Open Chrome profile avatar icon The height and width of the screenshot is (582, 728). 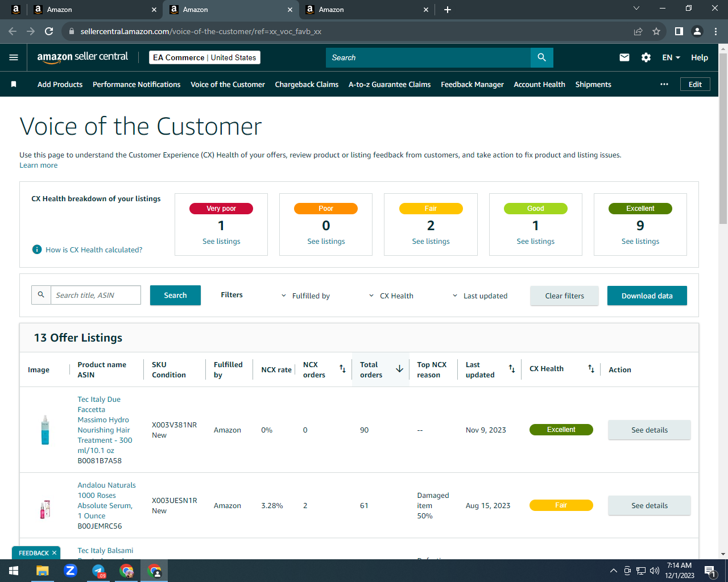697,31
